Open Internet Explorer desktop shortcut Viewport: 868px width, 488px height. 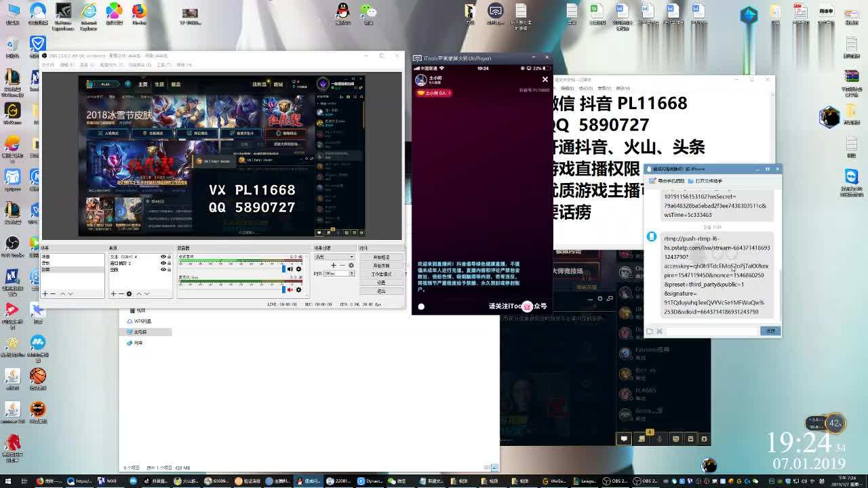[88, 15]
